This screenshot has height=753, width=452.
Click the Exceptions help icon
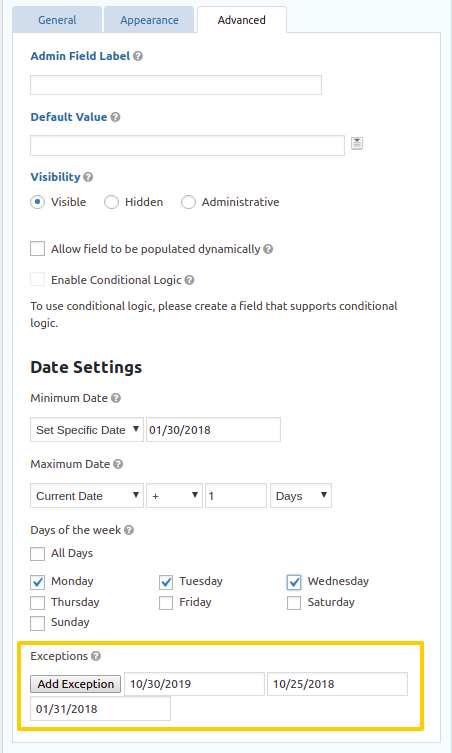[96, 656]
